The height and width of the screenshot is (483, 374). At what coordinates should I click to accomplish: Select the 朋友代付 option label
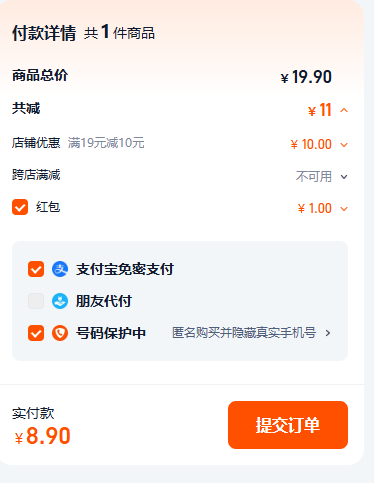tap(104, 301)
